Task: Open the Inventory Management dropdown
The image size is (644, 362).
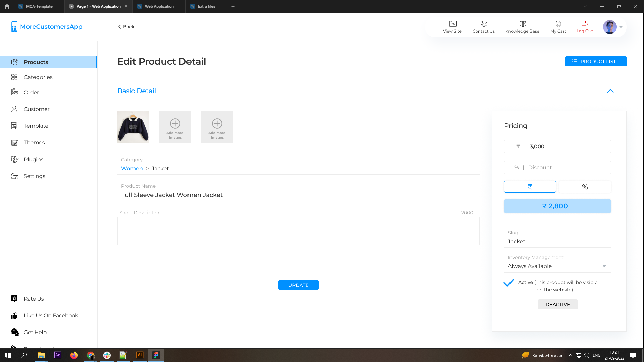Action: 604,266
